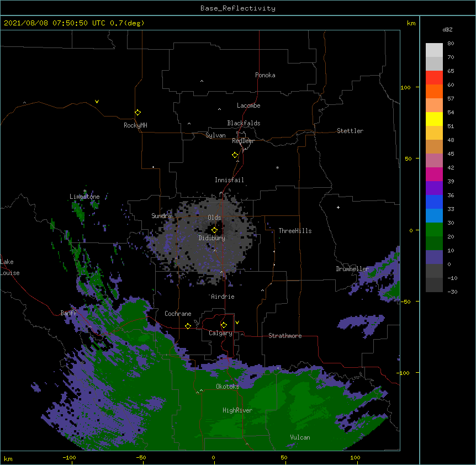Click the dBZ legend heading
This screenshot has width=476, height=465.
[447, 29]
